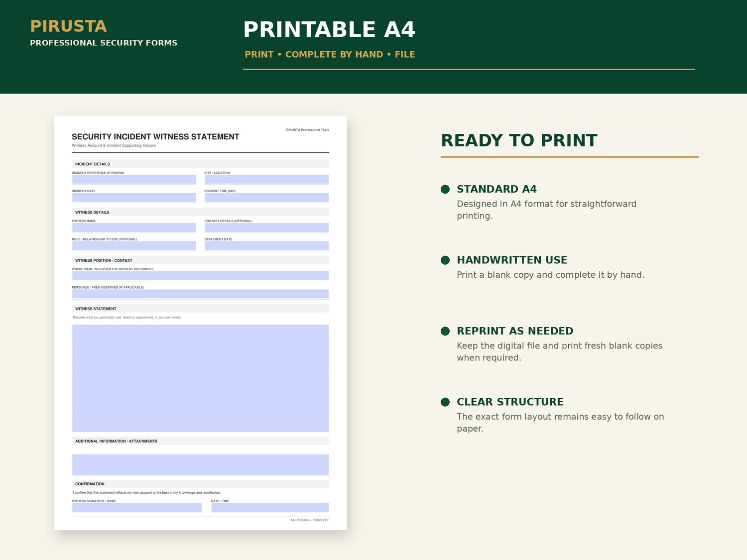Click 'PIRUSTA Professional Tools' form header text
The image size is (747, 560).
[x=308, y=130]
